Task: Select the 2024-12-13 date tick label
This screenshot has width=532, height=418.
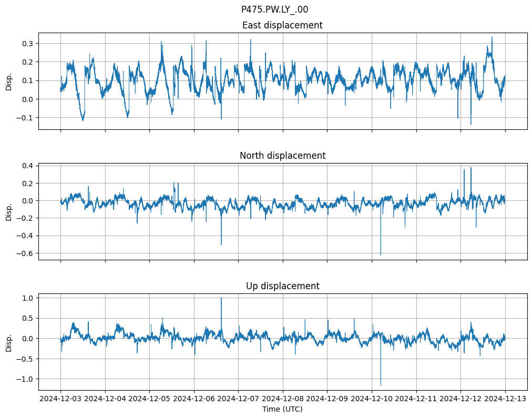Action: click(x=505, y=399)
